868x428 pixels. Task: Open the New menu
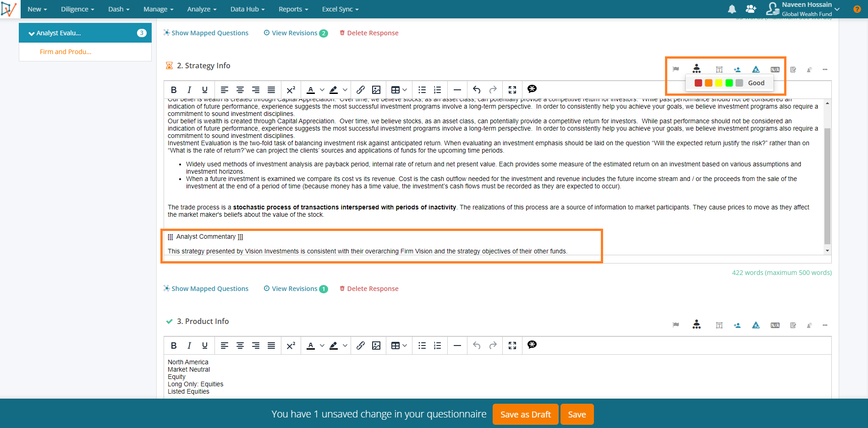pyautogui.click(x=37, y=9)
